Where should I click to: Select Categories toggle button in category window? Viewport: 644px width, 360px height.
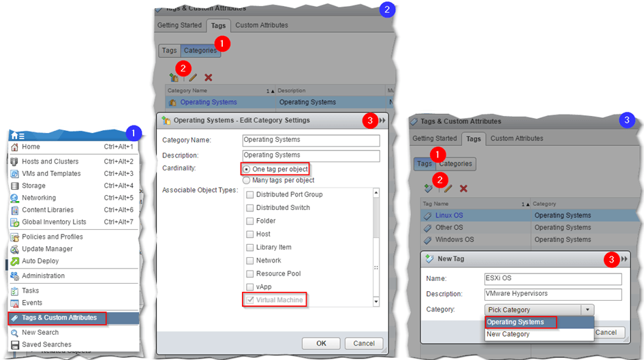(x=200, y=50)
